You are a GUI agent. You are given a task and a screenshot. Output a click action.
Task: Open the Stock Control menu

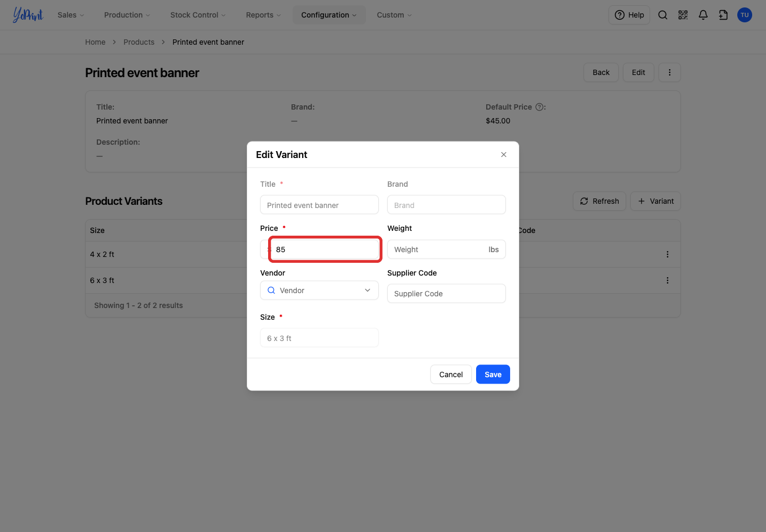click(x=198, y=15)
